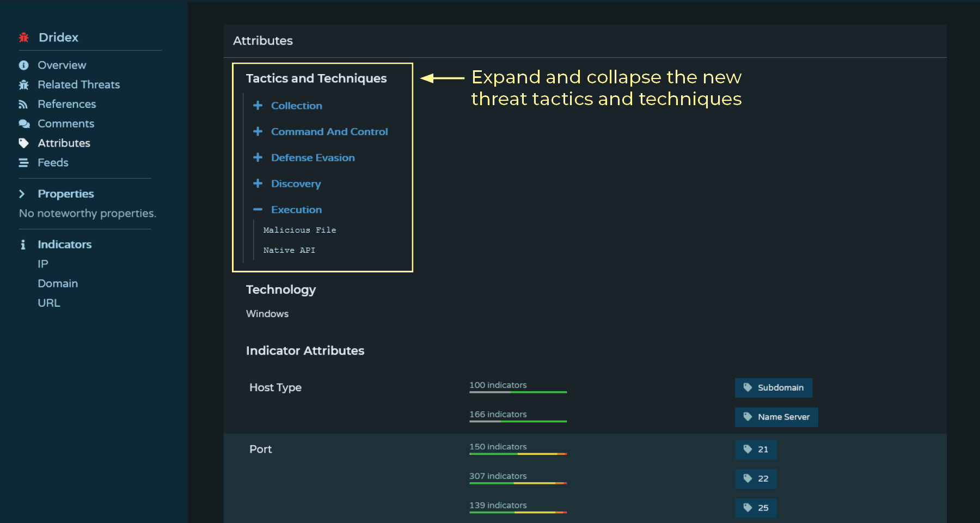The width and height of the screenshot is (980, 523).
Task: Expand the Collection tactic plus icon
Action: [258, 105]
